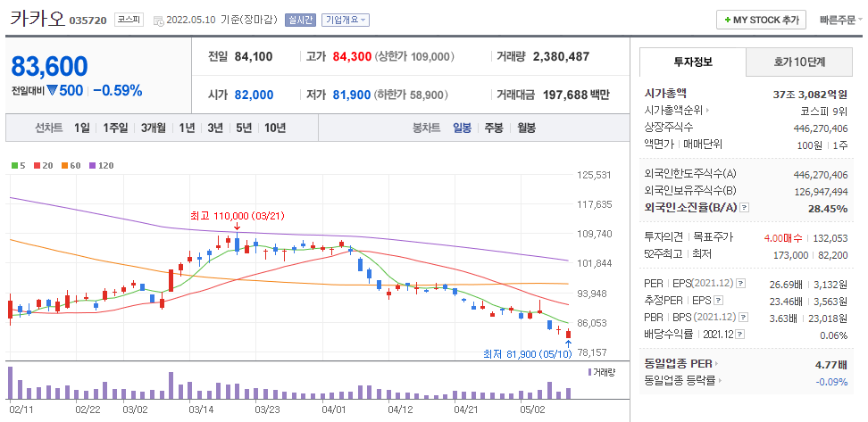Open help icon beside PBR BPS(2021.12)
The height and width of the screenshot is (422, 868).
point(744,318)
